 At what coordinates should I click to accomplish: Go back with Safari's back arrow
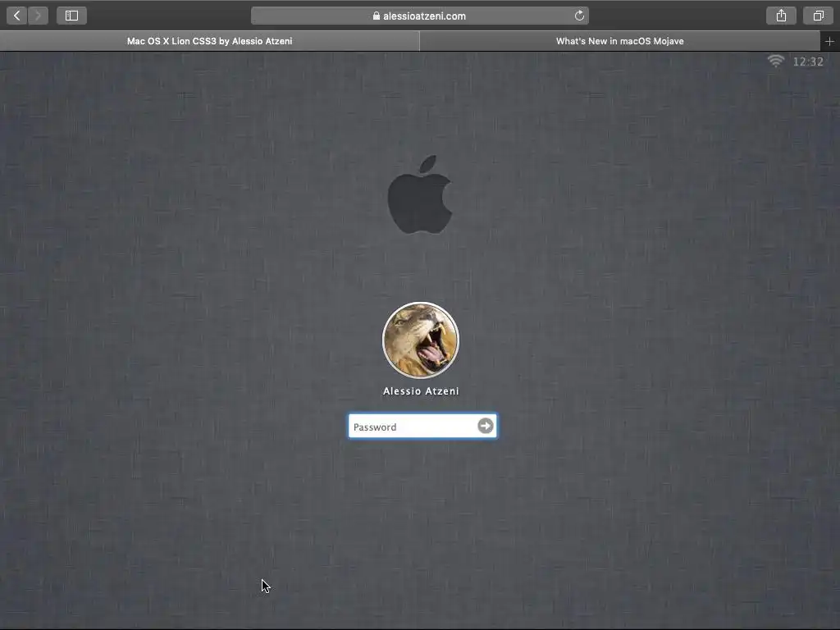(x=17, y=16)
